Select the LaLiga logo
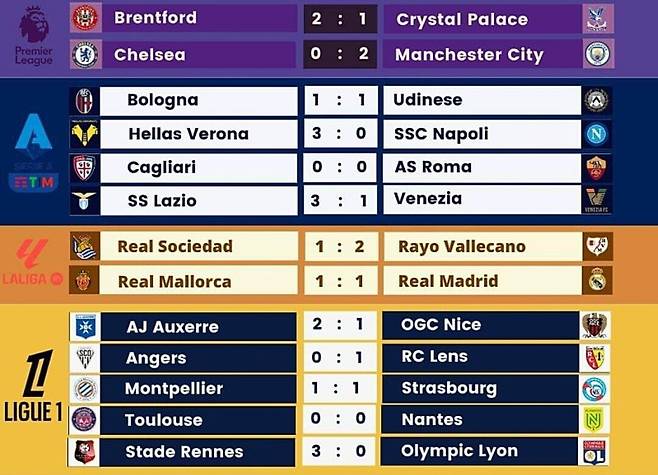 pyautogui.click(x=34, y=263)
